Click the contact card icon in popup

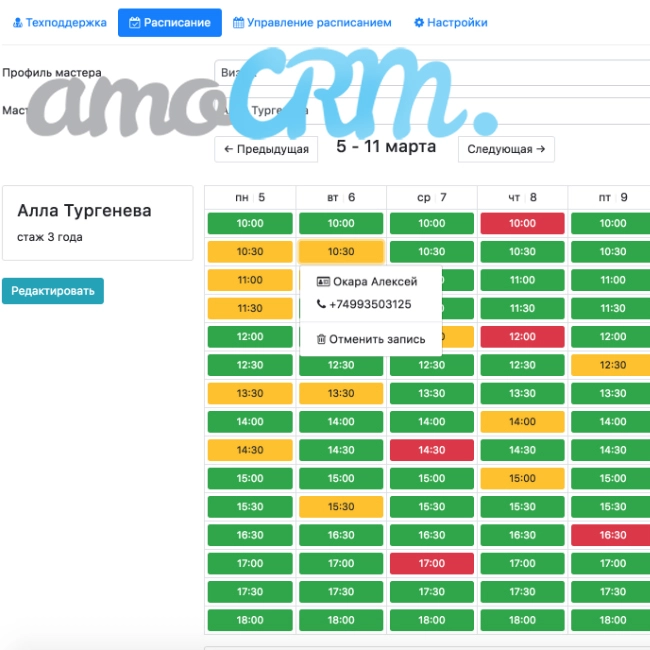[x=323, y=282]
